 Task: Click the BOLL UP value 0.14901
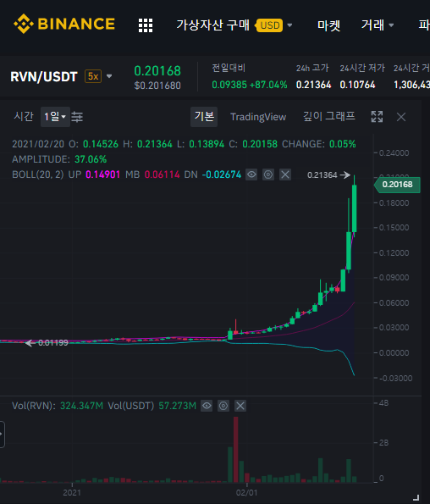tap(102, 174)
